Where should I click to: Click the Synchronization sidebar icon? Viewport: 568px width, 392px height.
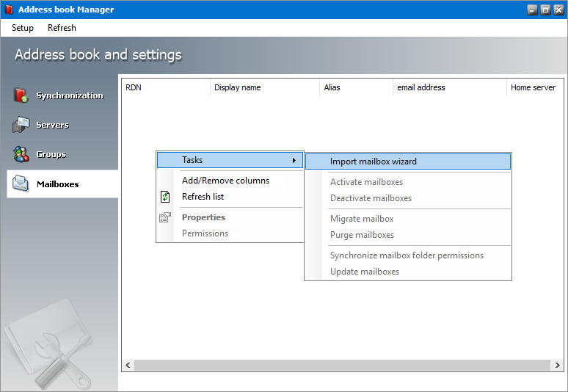point(21,95)
